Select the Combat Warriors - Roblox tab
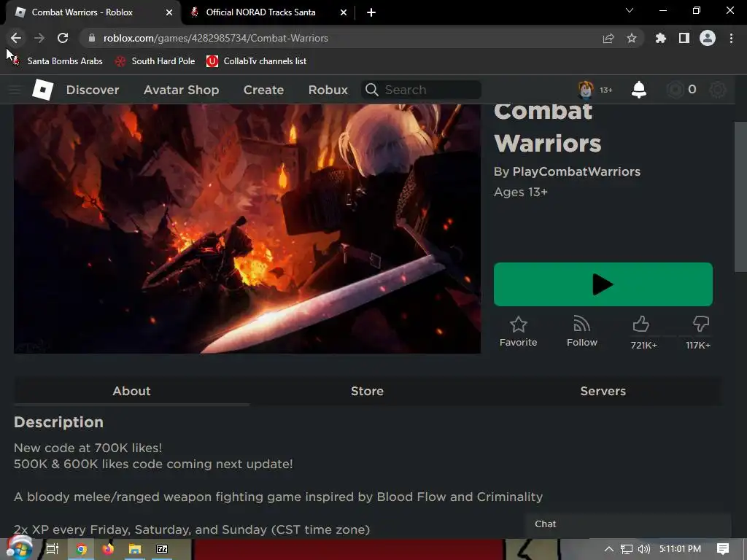Viewport: 747px width, 560px height. 93,12
